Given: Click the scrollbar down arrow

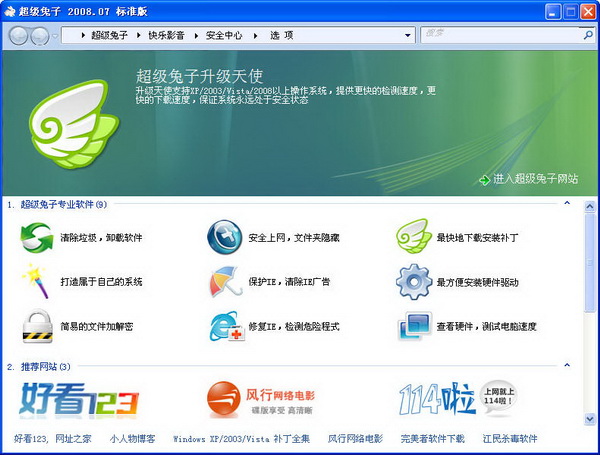Looking at the screenshot, I should click(590, 419).
